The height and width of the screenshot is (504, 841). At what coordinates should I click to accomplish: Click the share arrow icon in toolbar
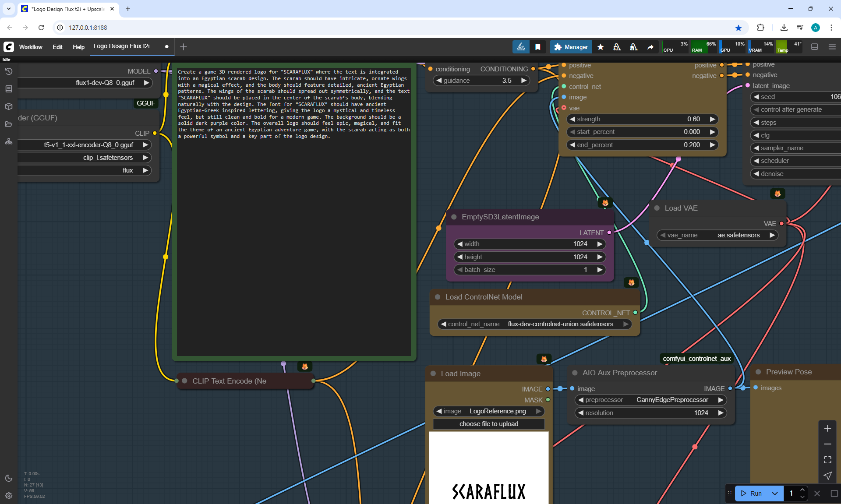(650, 47)
